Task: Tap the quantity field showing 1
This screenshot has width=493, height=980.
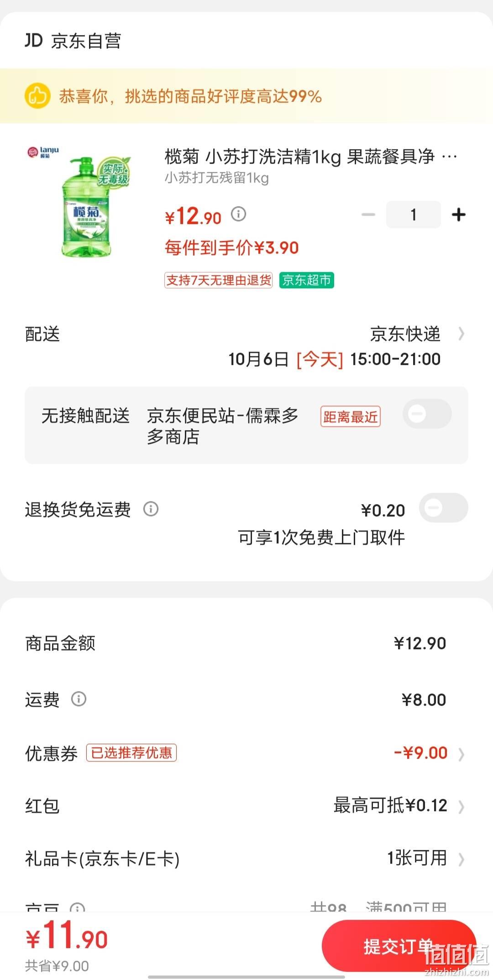Action: (x=414, y=214)
